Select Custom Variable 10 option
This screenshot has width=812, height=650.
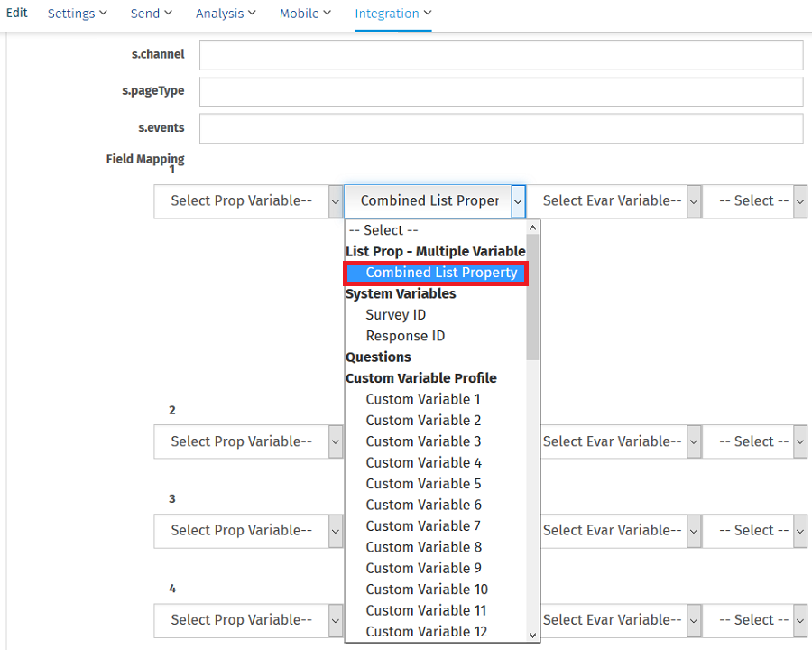coord(427,590)
